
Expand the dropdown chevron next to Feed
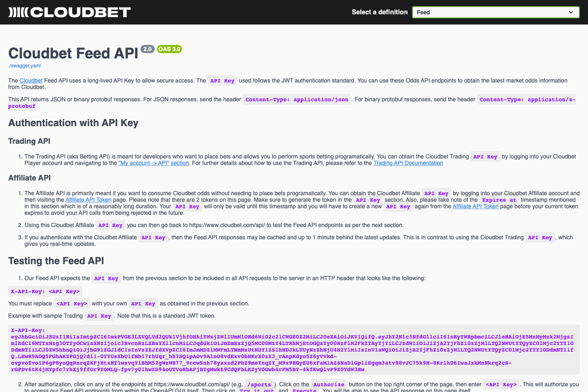coord(570,12)
